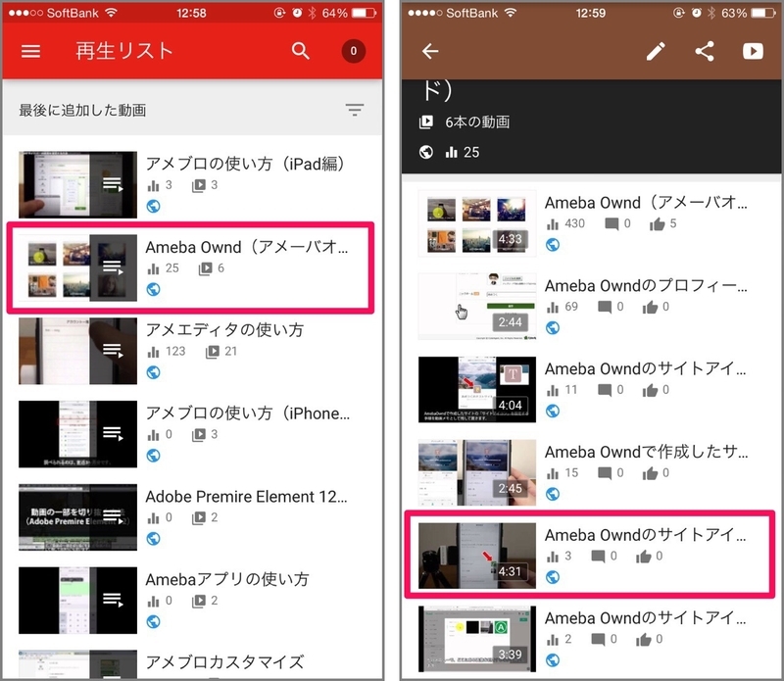Tap the bar-chart icon beside 25 in dark header

[452, 152]
